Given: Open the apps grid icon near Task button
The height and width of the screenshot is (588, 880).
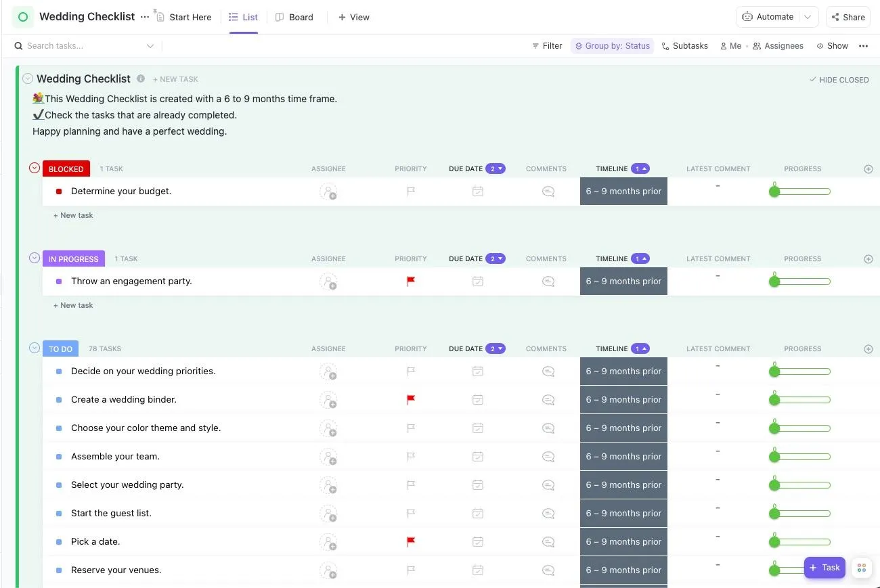Looking at the screenshot, I should click(x=861, y=568).
